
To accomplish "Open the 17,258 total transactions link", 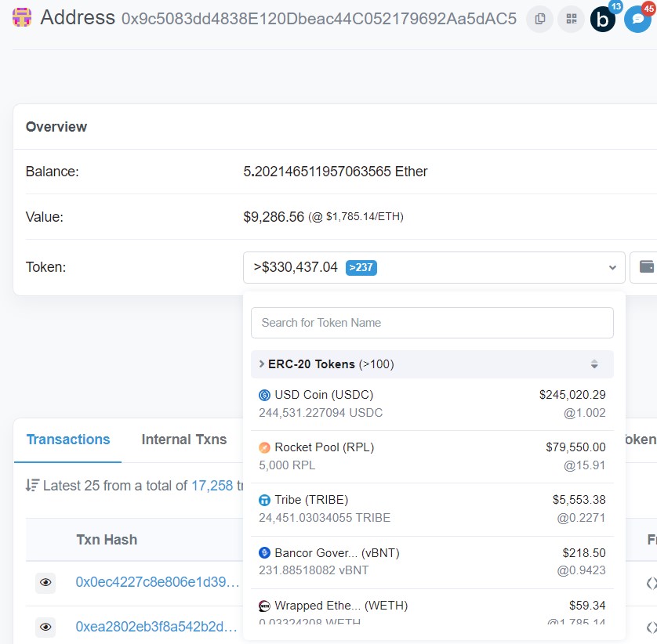I will [x=212, y=486].
